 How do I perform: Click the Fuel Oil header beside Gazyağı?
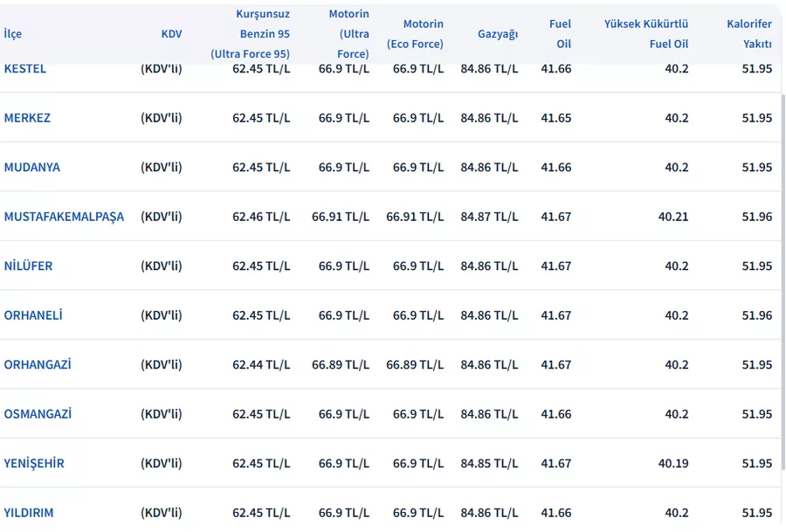pos(560,34)
